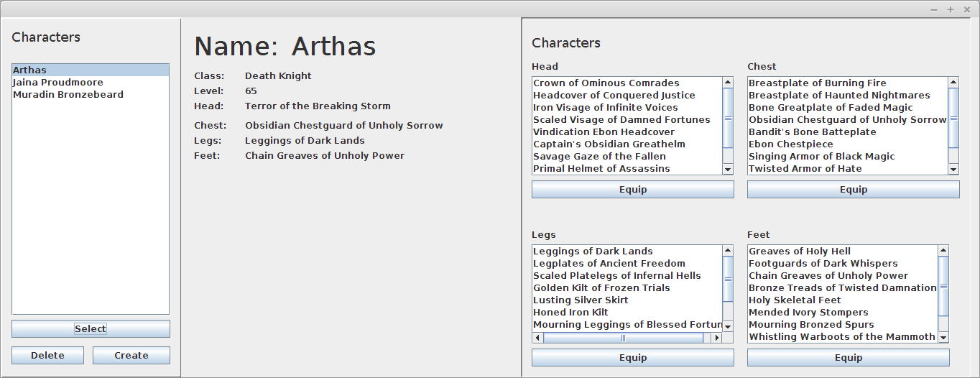980x378 pixels.
Task: Select Primal Helmet of Assassins
Action: [x=627, y=168]
